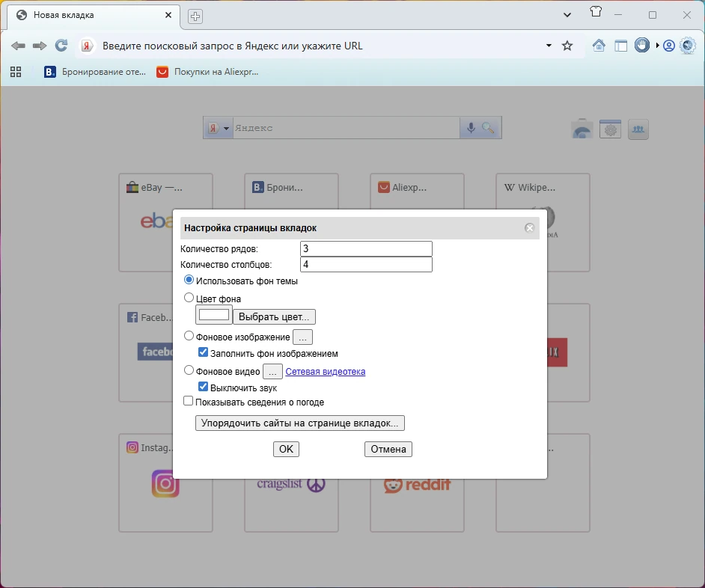Select the Фоновое видео radio option
Viewport: 705px width, 588px height.
189,370
